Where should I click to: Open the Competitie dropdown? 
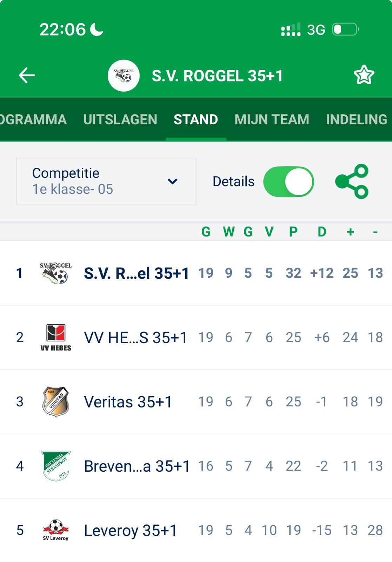tap(106, 182)
